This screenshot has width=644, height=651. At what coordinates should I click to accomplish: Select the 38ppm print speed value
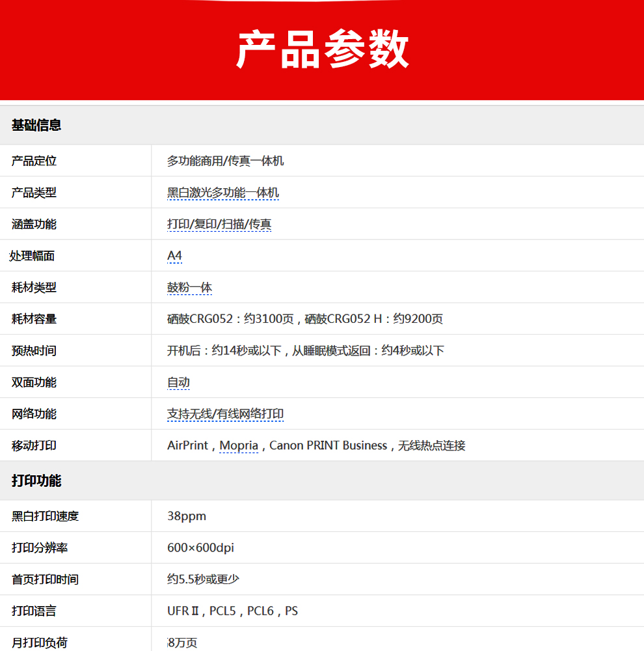(186, 516)
